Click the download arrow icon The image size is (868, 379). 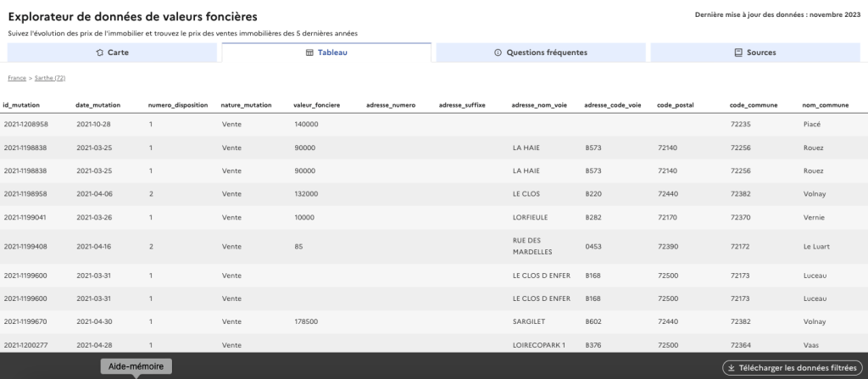coord(731,368)
